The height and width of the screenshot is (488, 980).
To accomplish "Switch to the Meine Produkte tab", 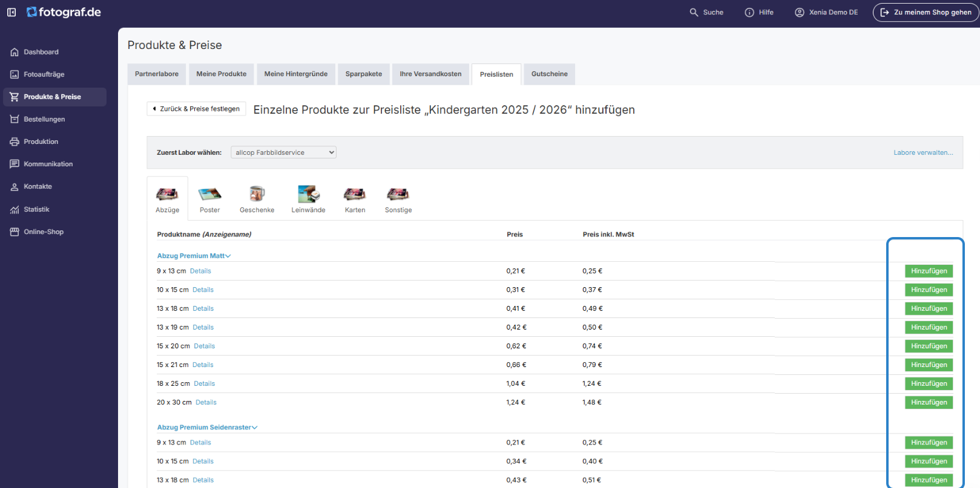I will tap(222, 74).
